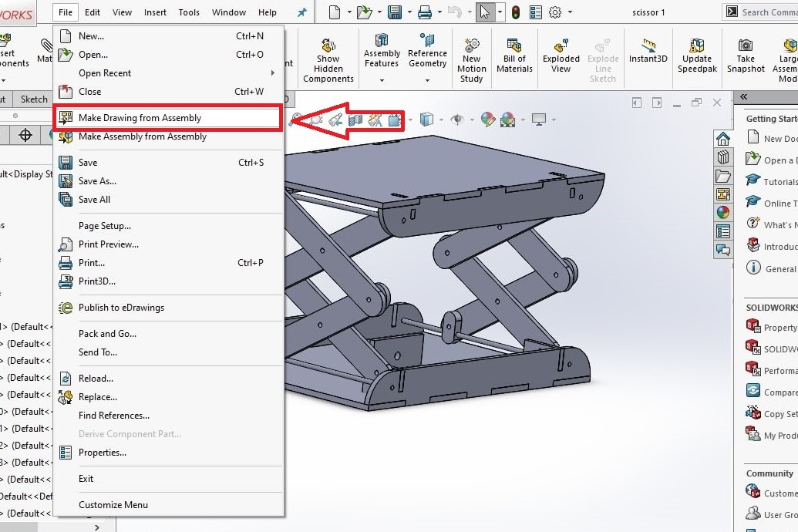Collapse the task pane with double chevron
The image size is (798, 532).
coord(743,96)
